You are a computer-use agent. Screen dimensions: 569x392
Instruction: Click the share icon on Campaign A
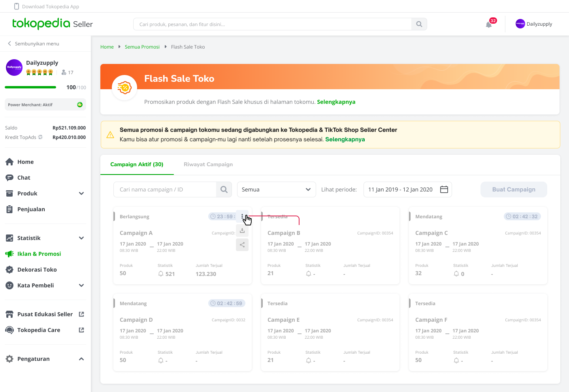(242, 245)
